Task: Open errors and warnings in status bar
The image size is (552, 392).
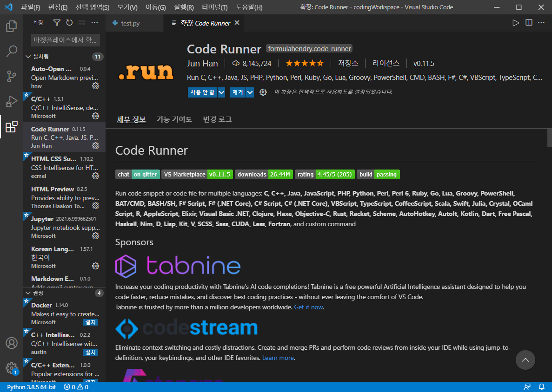Action: 76,387
